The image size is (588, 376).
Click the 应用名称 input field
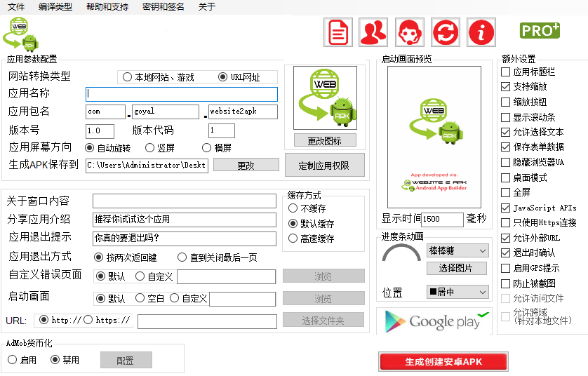pyautogui.click(x=182, y=94)
